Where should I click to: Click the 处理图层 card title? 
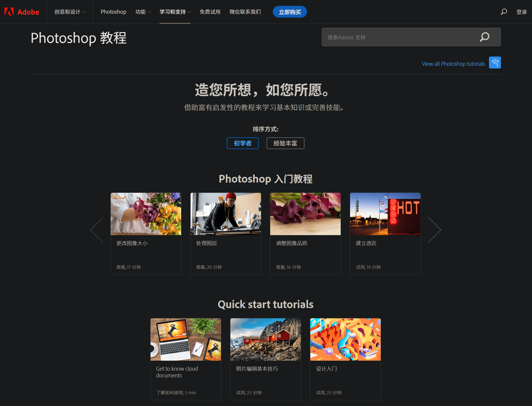[x=207, y=243]
